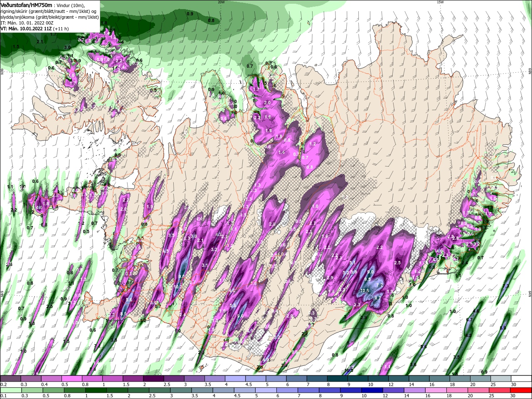Screen dimensions: 532x399
Task: Click the white 30 swatch in top scale
Action: pyautogui.click(x=522, y=379)
